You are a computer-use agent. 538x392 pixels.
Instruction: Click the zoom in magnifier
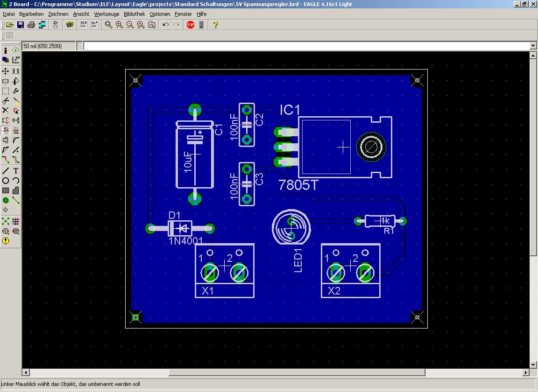tap(120, 25)
